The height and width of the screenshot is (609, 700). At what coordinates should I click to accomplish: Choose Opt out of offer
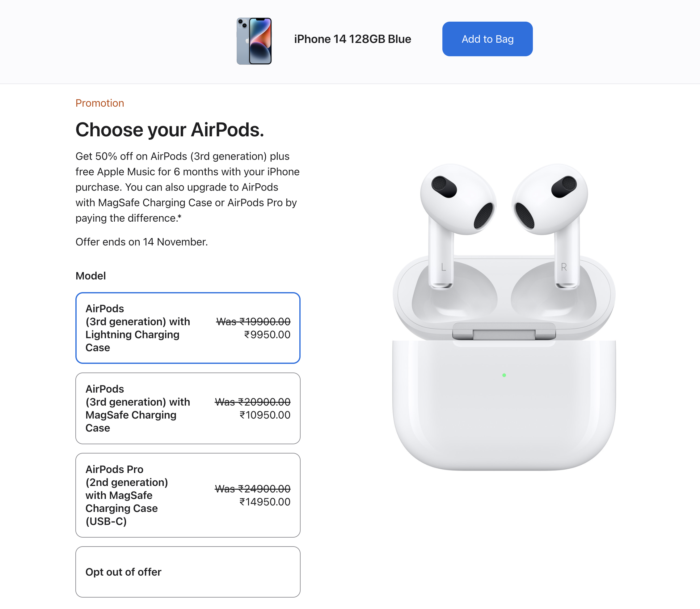click(188, 572)
